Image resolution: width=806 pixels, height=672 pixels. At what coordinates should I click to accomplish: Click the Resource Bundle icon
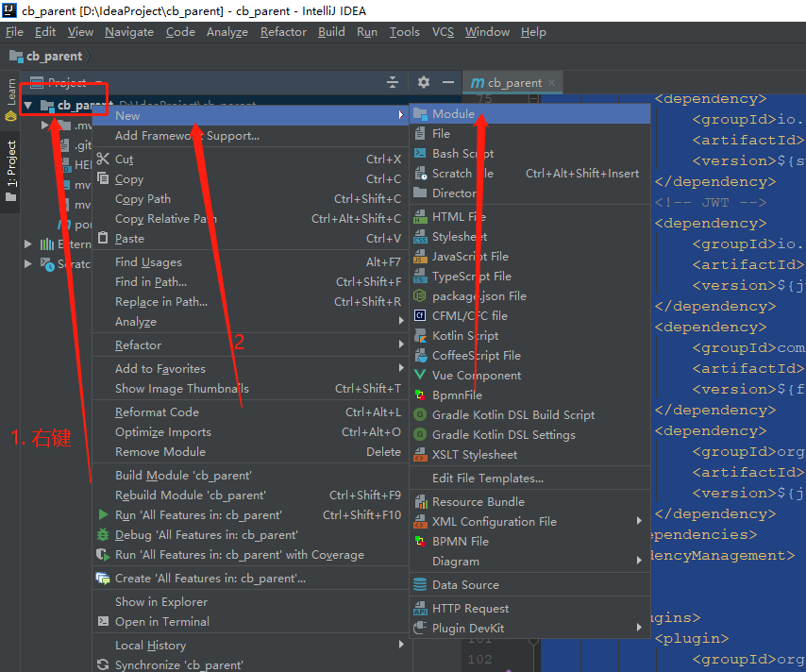tap(420, 502)
